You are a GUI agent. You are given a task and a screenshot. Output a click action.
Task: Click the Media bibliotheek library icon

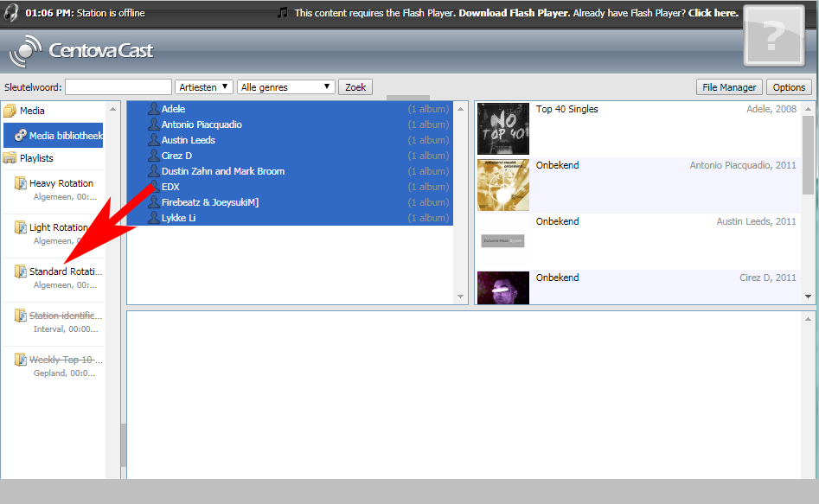[21, 136]
